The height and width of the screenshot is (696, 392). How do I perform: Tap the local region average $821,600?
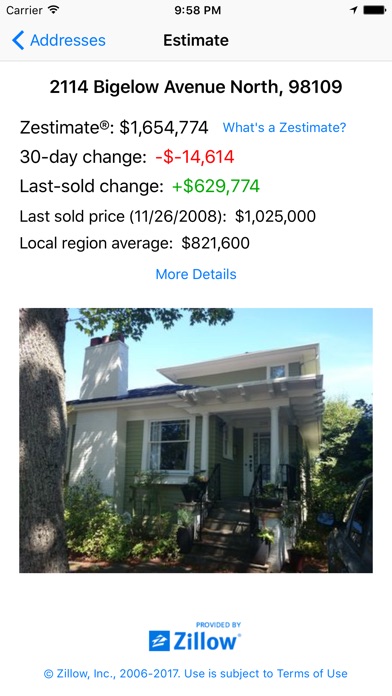point(215,243)
